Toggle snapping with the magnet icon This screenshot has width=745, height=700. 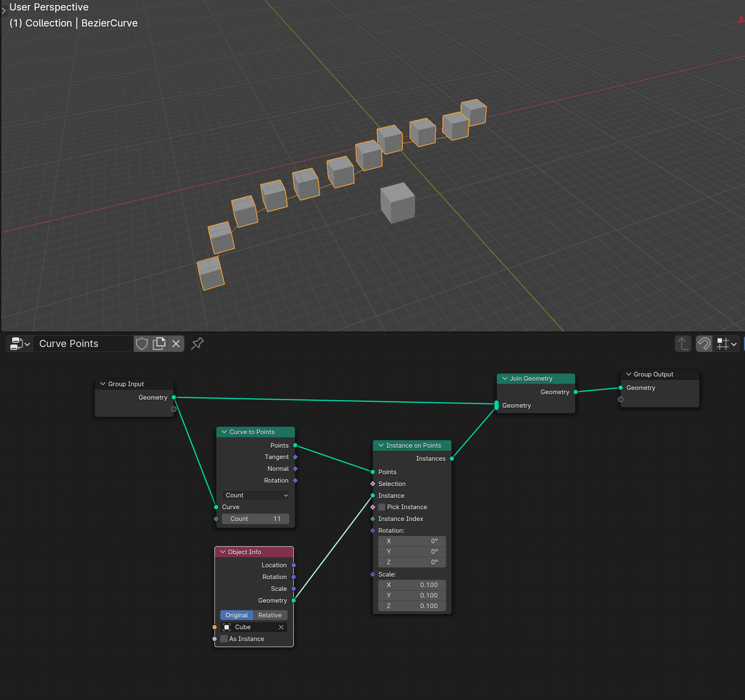704,343
